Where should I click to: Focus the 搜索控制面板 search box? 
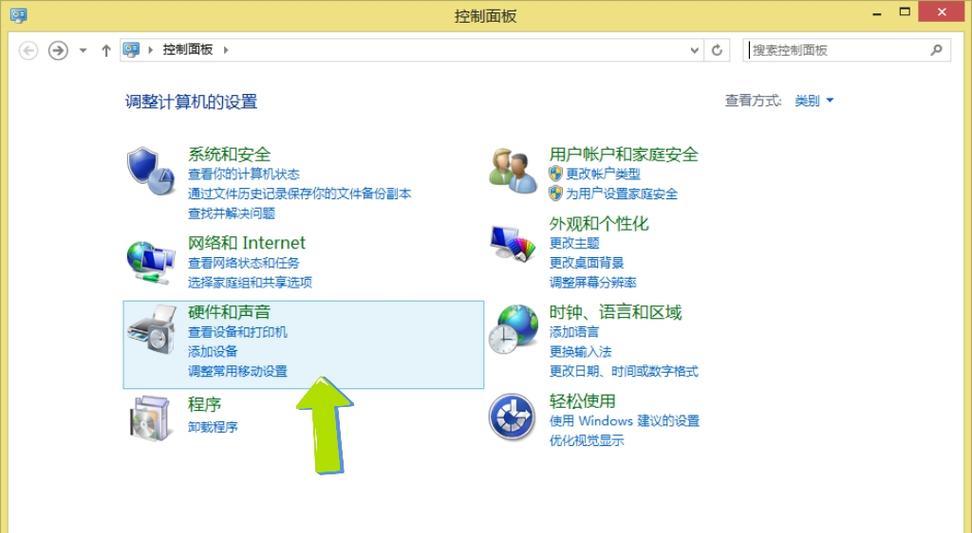847,50
